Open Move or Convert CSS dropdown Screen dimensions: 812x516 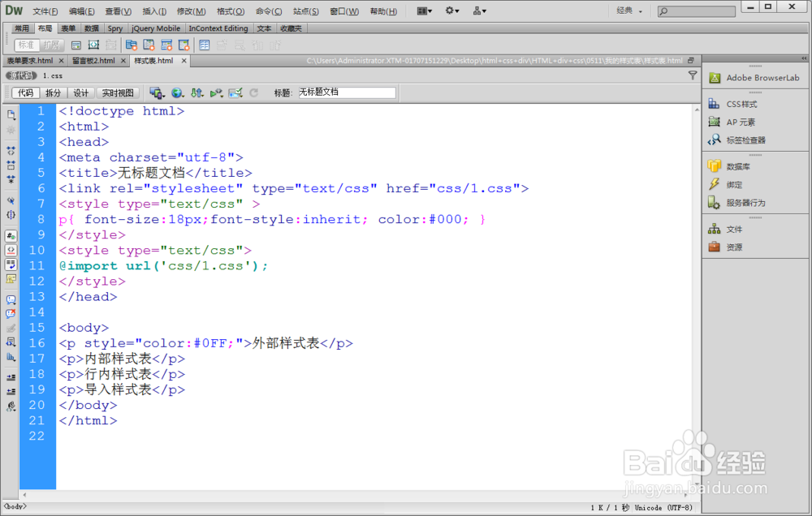tap(11, 357)
